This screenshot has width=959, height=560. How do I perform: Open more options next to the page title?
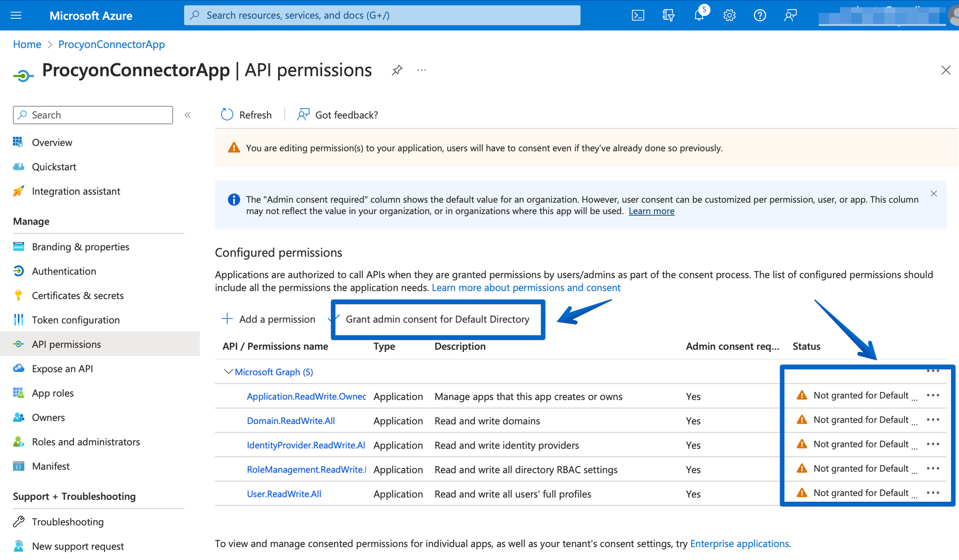point(422,70)
